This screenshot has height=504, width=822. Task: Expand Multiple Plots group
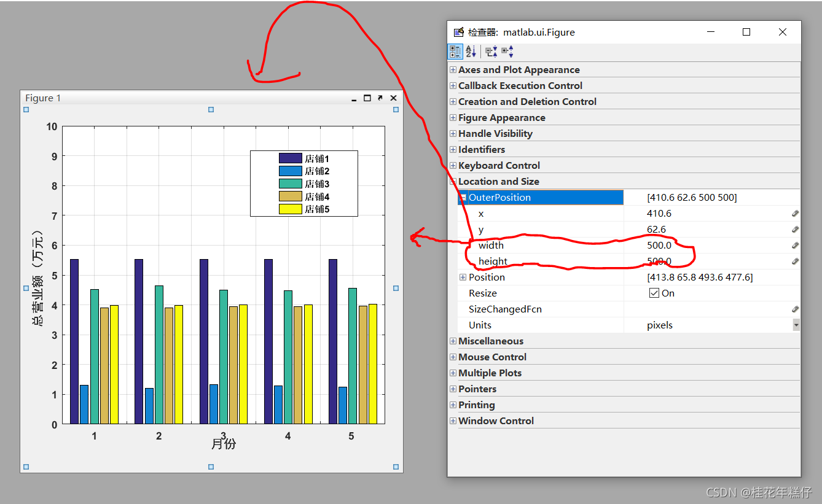point(453,373)
